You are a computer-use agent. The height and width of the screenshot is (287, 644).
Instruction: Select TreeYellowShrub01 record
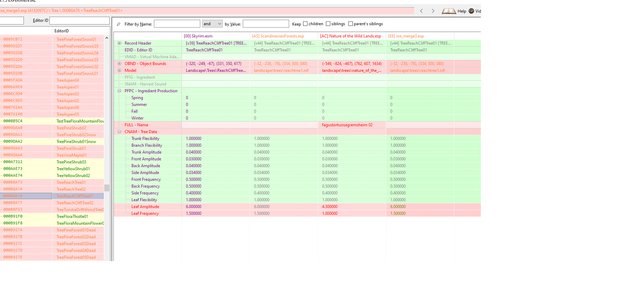click(73, 169)
